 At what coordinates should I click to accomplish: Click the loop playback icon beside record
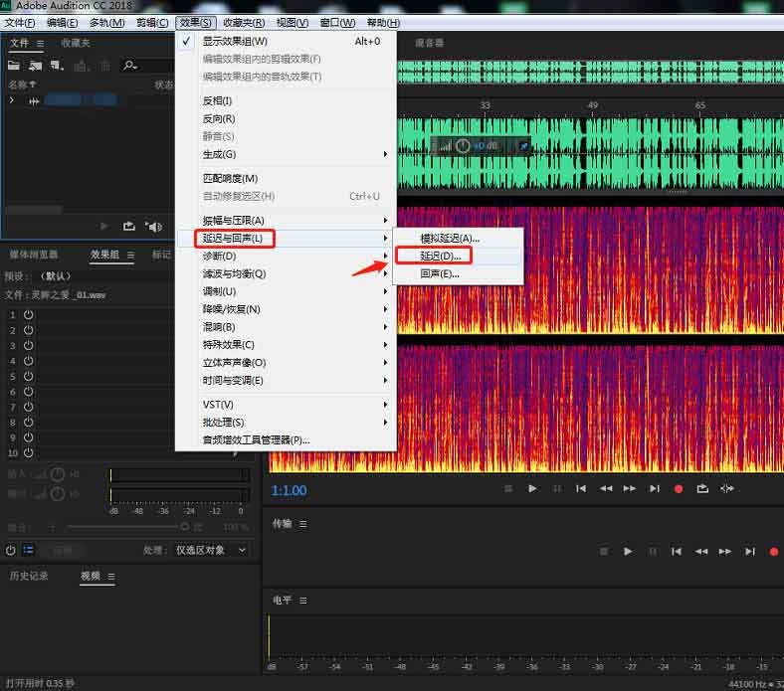[x=702, y=488]
